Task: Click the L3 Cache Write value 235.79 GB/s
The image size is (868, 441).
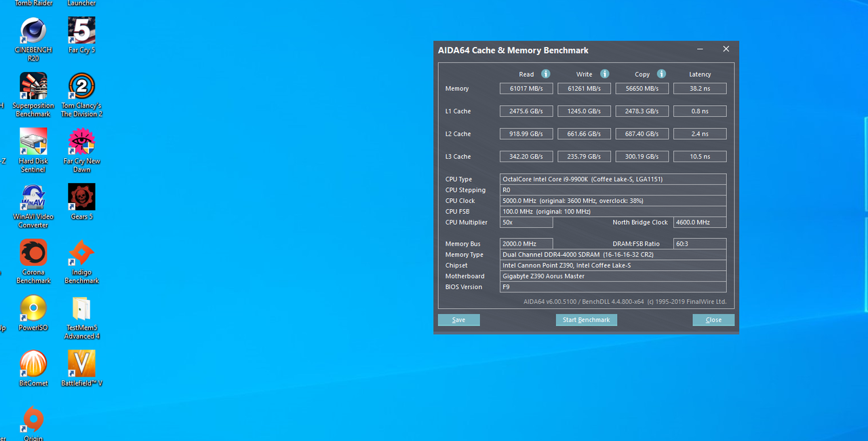Action: tap(584, 157)
